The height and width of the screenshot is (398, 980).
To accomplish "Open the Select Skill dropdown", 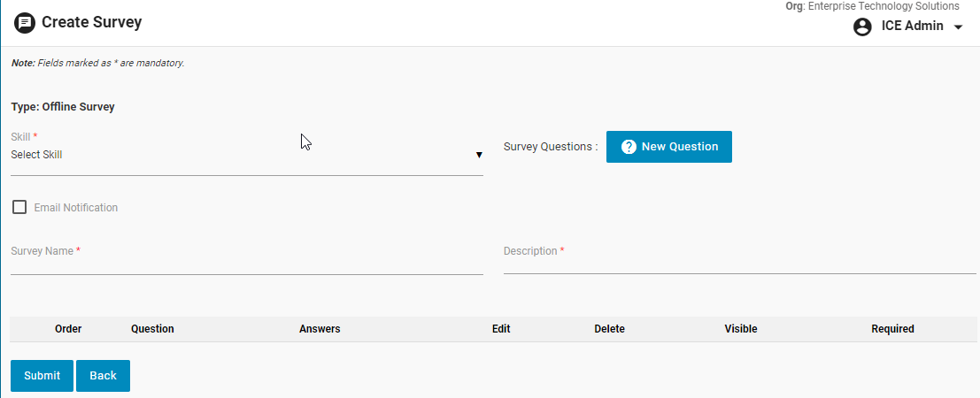I will point(239,155).
